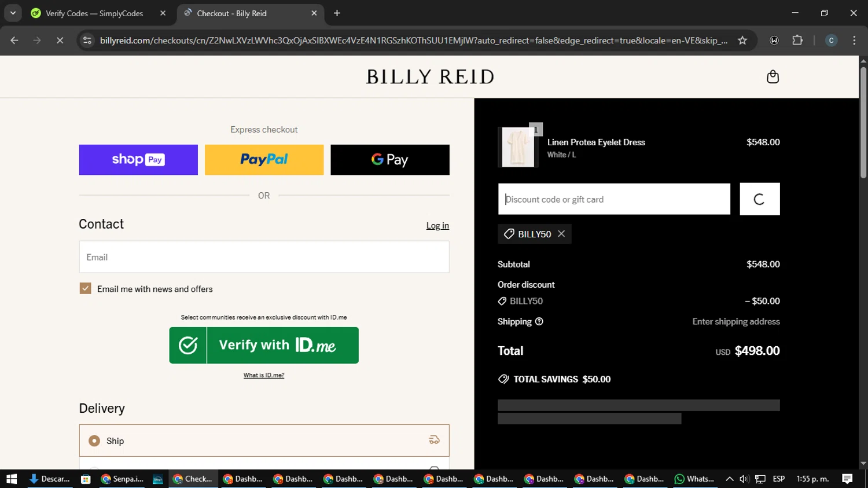This screenshot has width=868, height=488.
Task: Click the Discount code or gift card field
Action: (614, 199)
